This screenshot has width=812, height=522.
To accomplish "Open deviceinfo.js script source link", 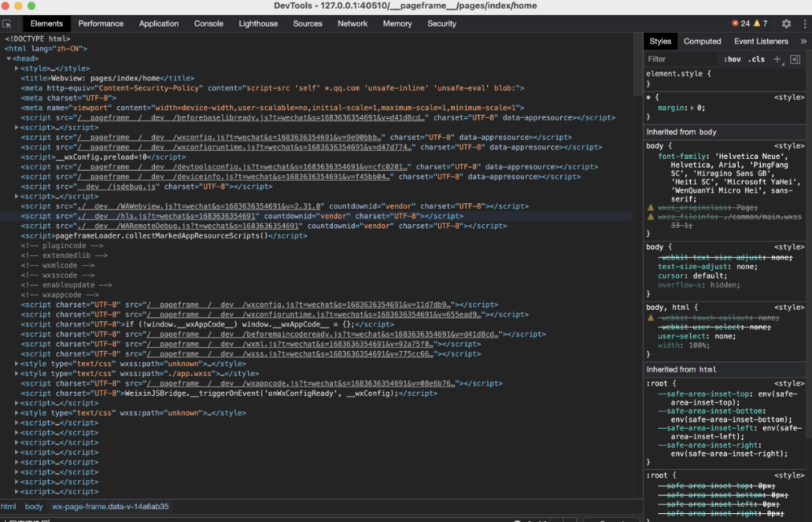I will pyautogui.click(x=234, y=177).
